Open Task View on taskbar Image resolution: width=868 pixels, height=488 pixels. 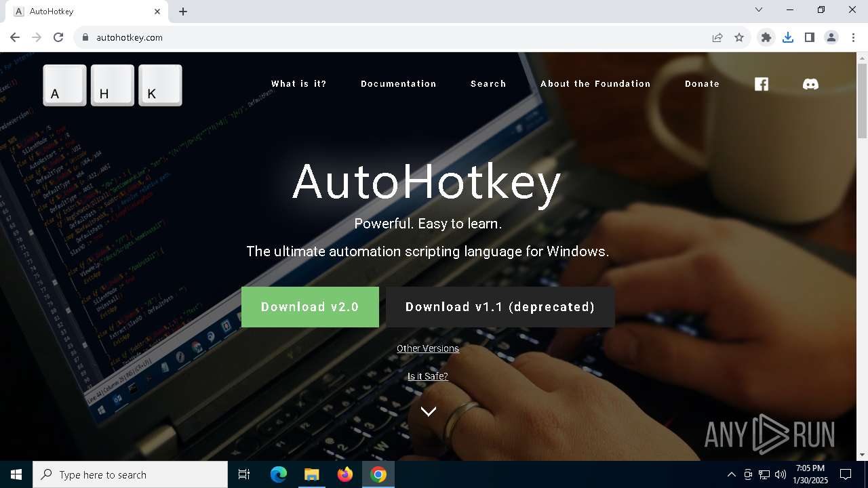(x=244, y=474)
